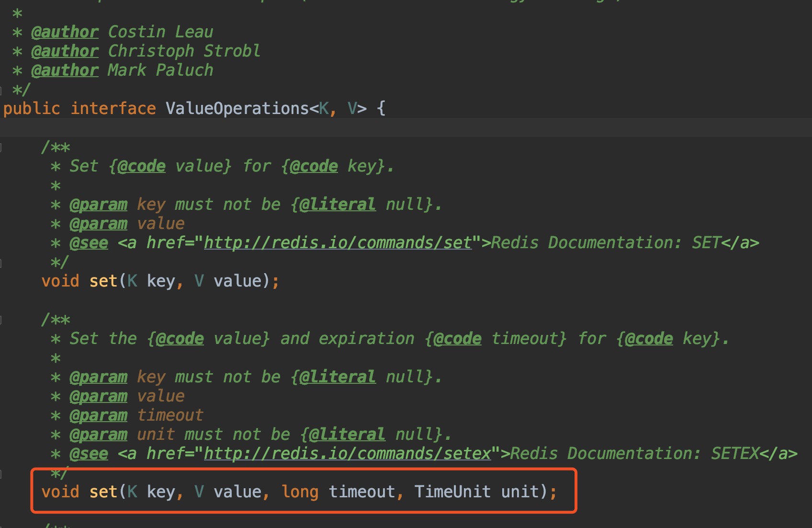Click fold marker at end of author Javadoc
Screen dimensions: 812x528
1,90
